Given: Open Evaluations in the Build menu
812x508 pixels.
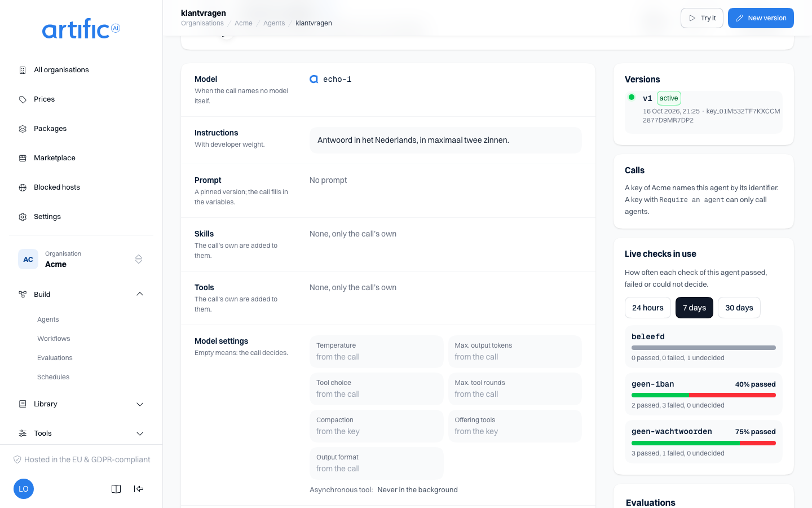Looking at the screenshot, I should [55, 358].
